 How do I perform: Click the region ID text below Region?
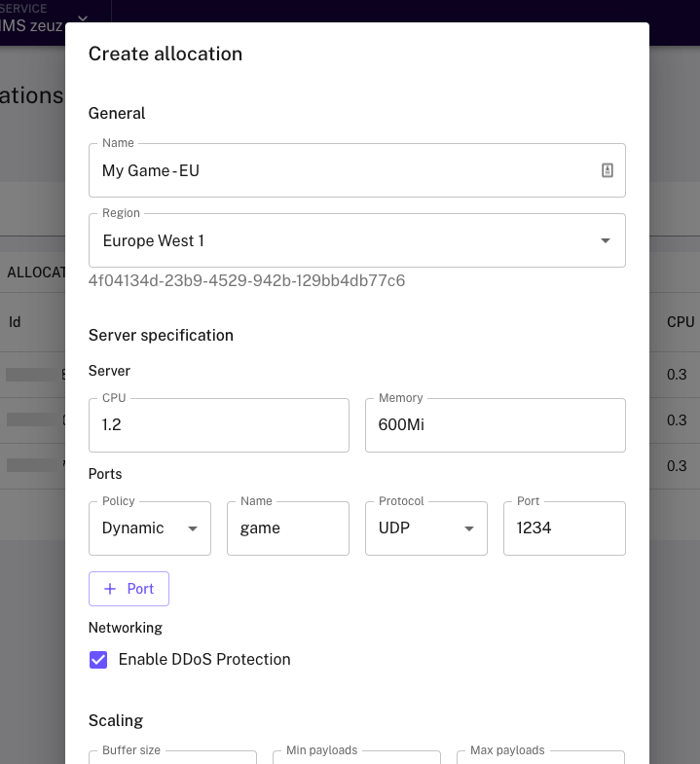point(246,281)
